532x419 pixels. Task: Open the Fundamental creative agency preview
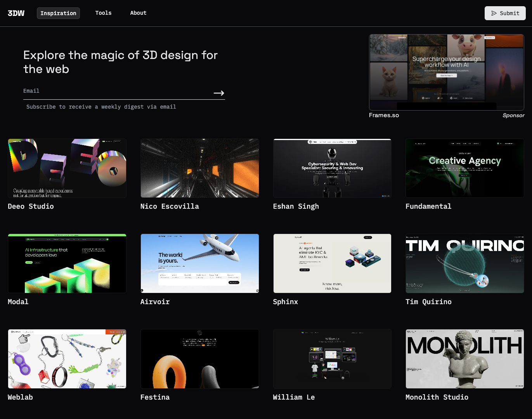[464, 168]
